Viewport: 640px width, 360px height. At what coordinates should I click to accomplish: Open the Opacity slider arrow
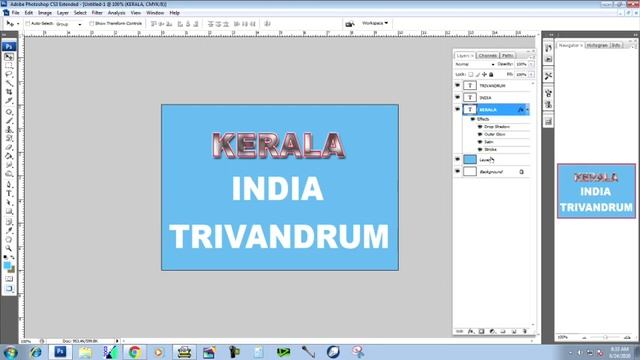[x=531, y=64]
